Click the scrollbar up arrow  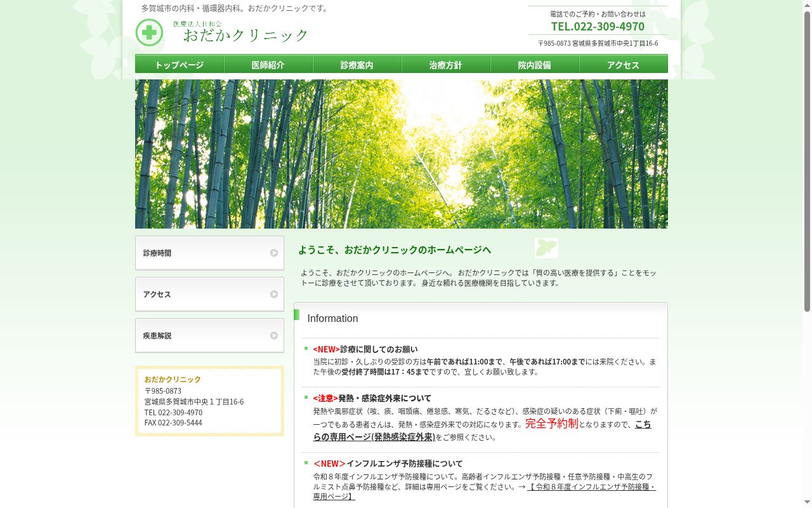click(808, 5)
